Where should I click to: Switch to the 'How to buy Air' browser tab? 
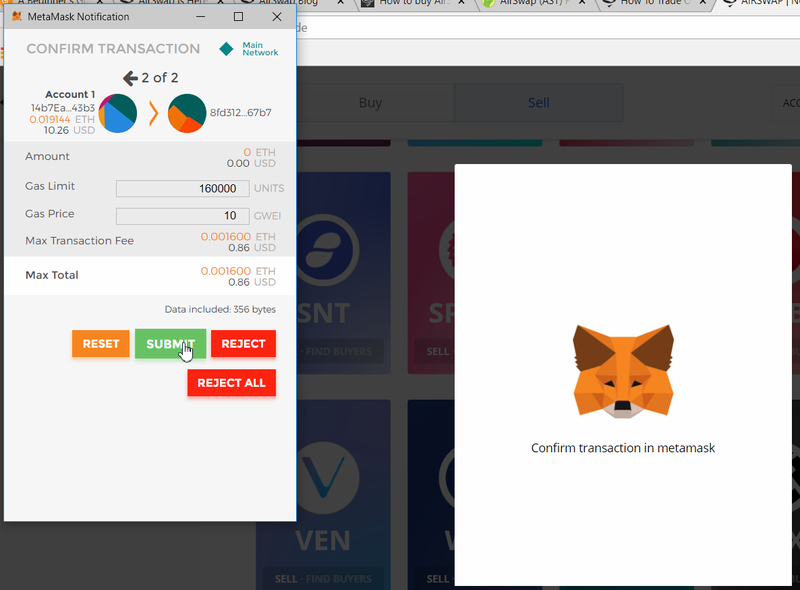(x=415, y=3)
